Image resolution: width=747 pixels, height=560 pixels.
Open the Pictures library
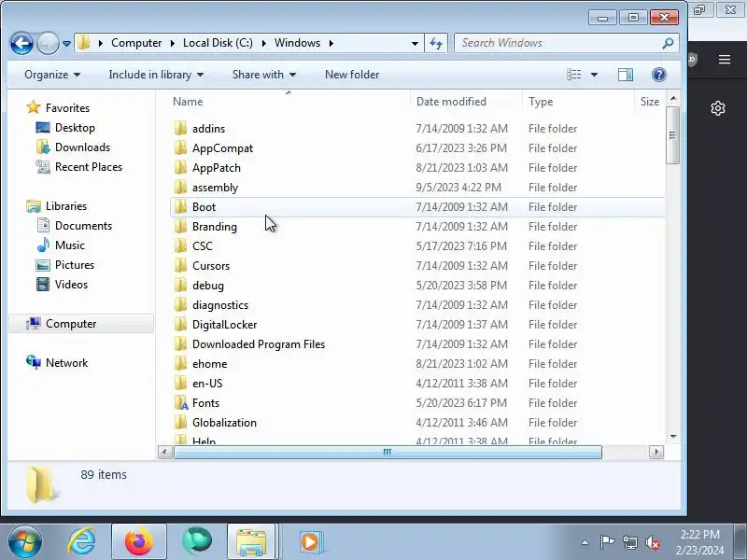[75, 265]
